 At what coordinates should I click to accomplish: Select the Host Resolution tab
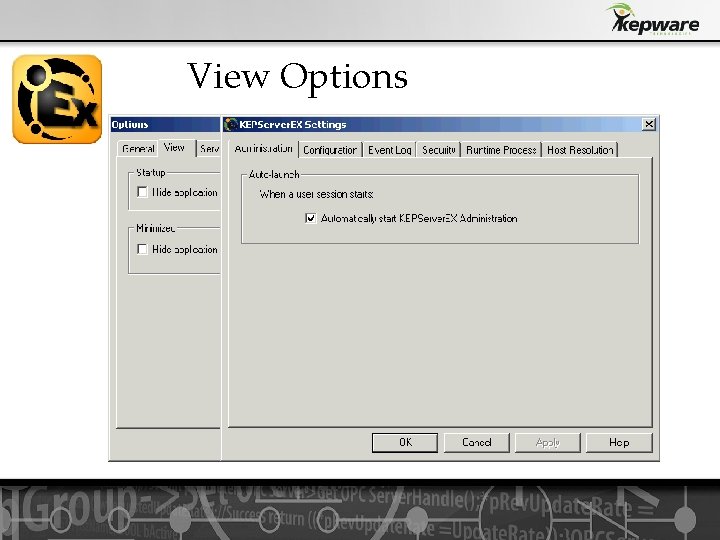point(580,150)
